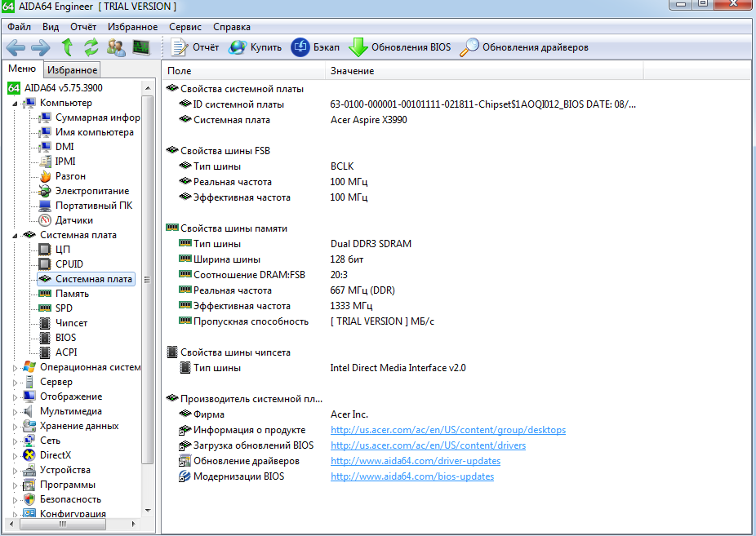Viewport: 756px width, 536px height.
Task: Open the Файл menu
Action: pos(20,27)
